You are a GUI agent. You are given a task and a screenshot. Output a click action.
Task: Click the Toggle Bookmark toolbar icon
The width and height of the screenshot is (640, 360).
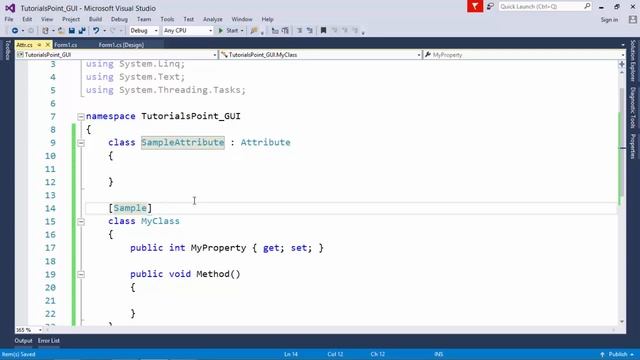pos(323,31)
